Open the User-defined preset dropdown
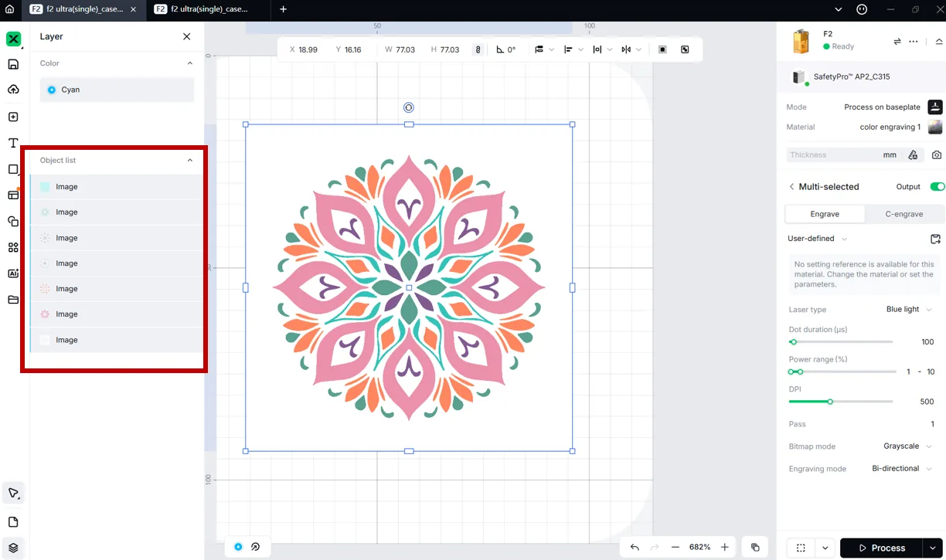Viewport: 946px width, 560px height. pyautogui.click(x=818, y=239)
